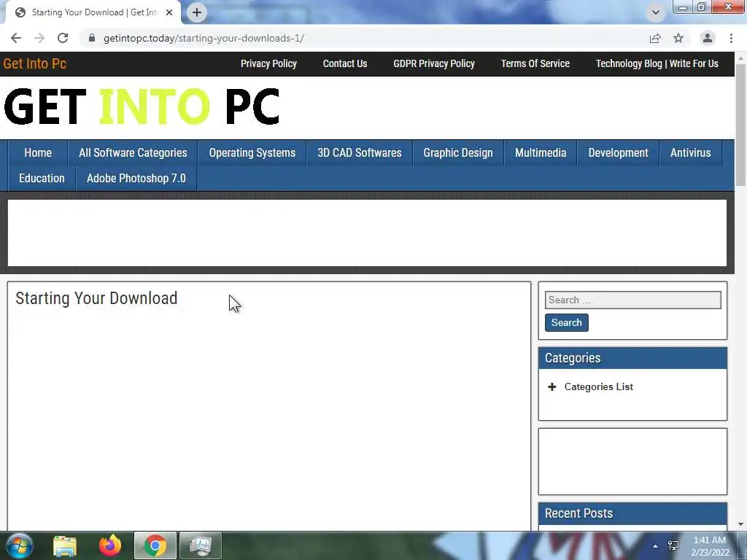The image size is (747, 560).
Task: Open GDPR Privacy Policy link
Action: click(x=434, y=64)
